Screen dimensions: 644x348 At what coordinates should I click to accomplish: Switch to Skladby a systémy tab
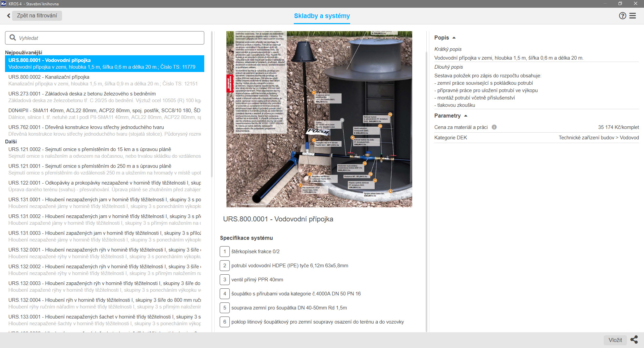pos(322,16)
